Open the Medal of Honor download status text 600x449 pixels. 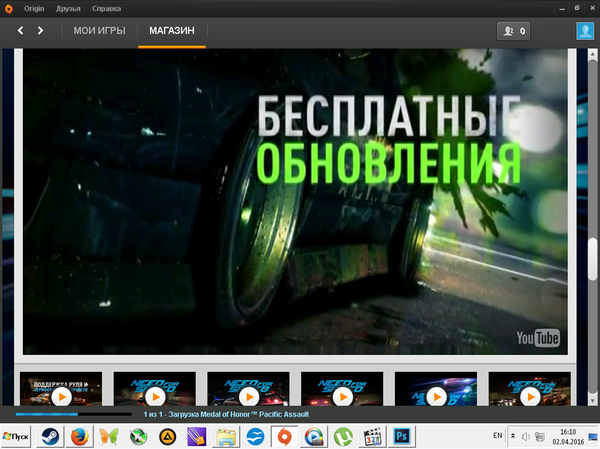click(x=226, y=414)
